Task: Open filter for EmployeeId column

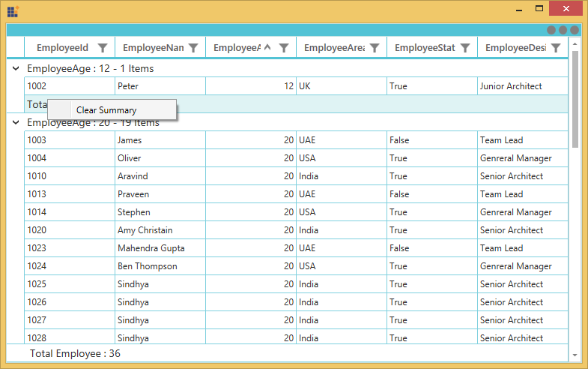Action: pos(103,48)
